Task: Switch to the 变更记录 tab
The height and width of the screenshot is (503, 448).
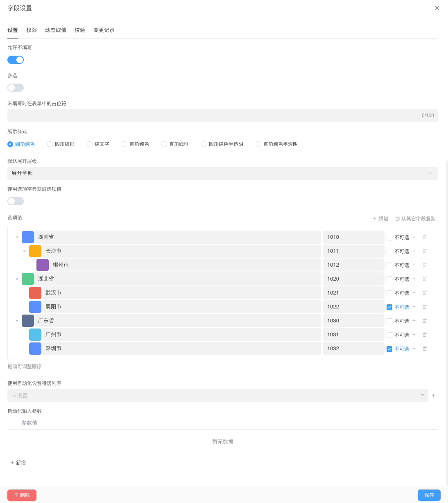Action: click(x=104, y=30)
